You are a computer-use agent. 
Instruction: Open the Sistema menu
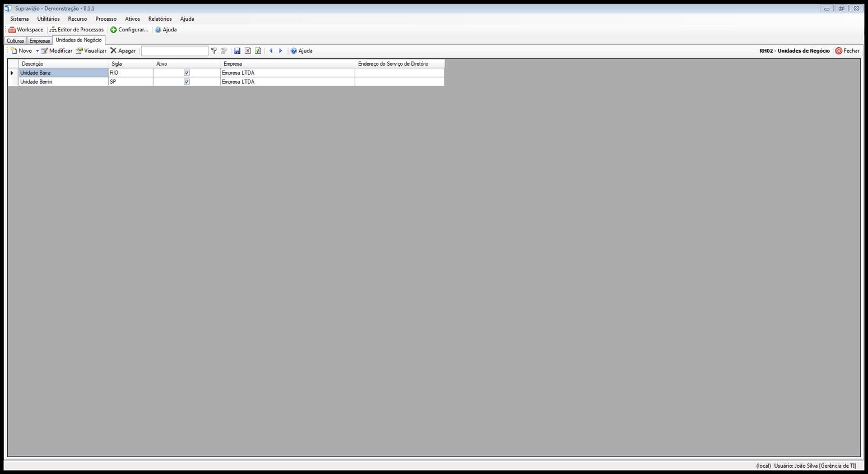20,19
